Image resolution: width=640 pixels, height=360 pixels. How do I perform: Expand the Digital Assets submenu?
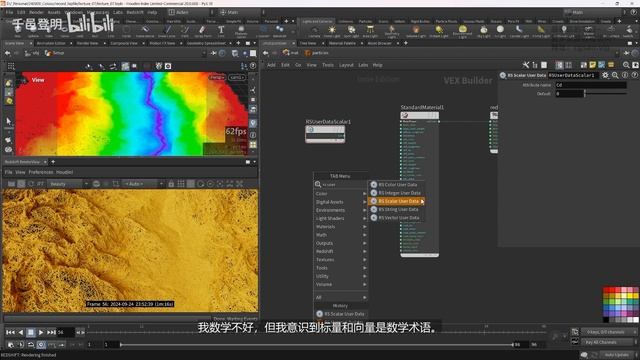341,202
